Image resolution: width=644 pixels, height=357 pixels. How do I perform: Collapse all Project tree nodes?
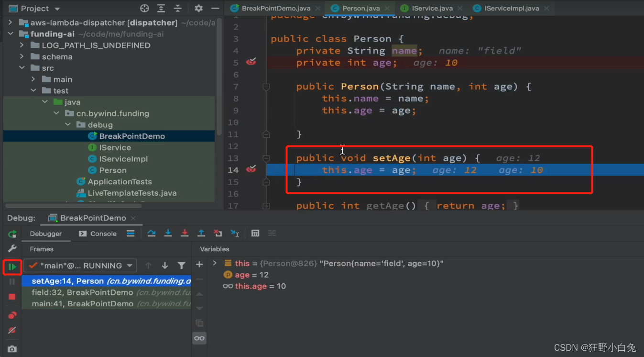point(178,9)
